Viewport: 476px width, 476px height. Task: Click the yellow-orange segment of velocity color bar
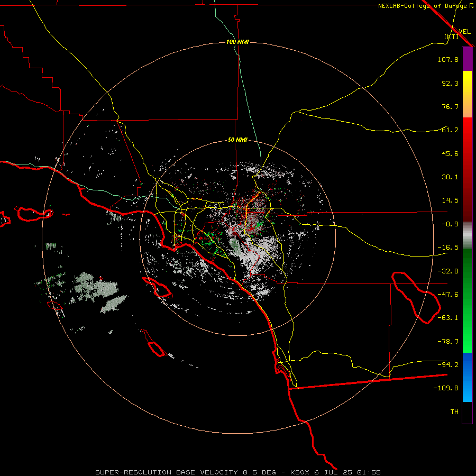(x=467, y=94)
